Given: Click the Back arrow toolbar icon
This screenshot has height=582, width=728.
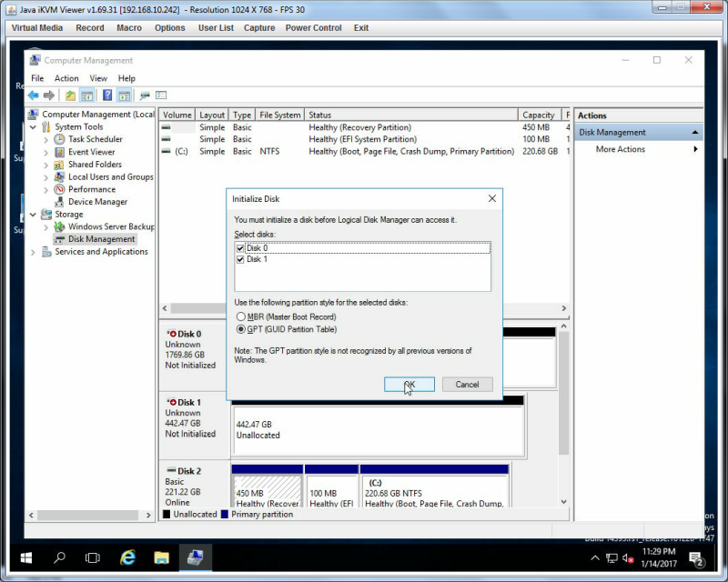Looking at the screenshot, I should pyautogui.click(x=34, y=95).
